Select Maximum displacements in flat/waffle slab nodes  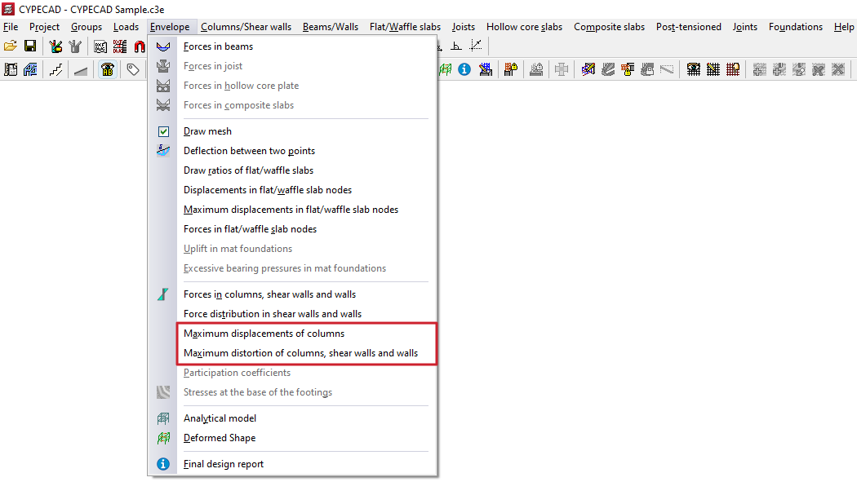click(292, 210)
